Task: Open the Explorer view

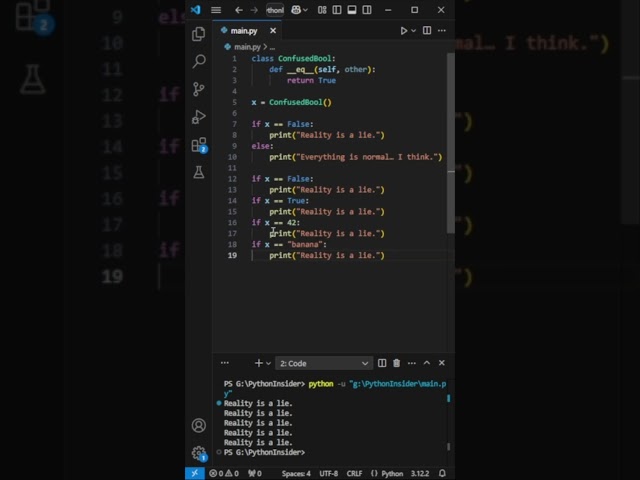Action: coord(199,34)
